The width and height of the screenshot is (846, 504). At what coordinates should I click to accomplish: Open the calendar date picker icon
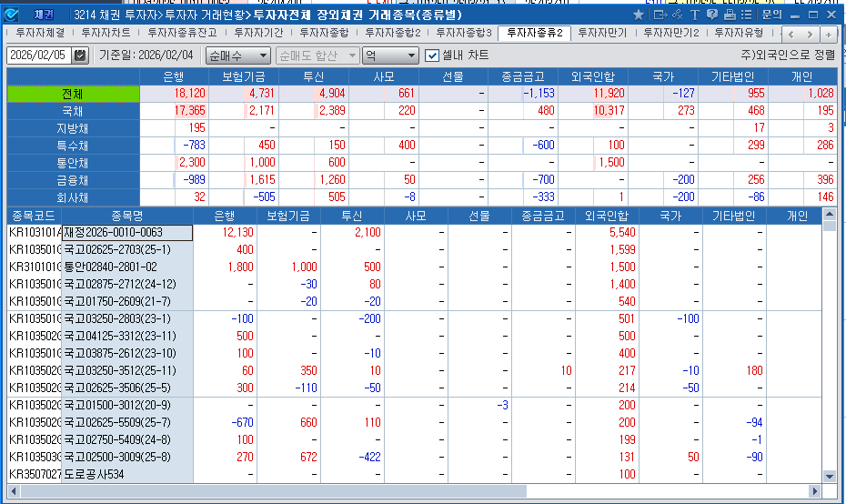click(x=80, y=55)
